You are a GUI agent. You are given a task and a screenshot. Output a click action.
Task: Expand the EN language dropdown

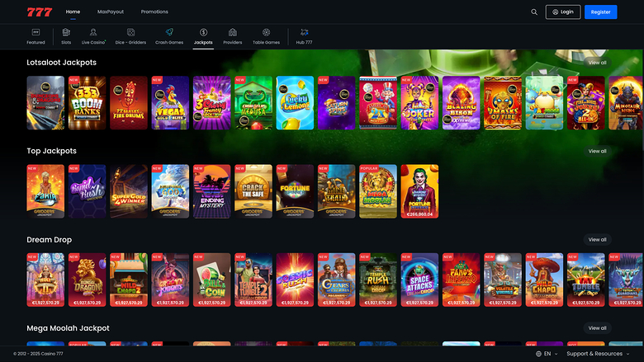pyautogui.click(x=547, y=354)
